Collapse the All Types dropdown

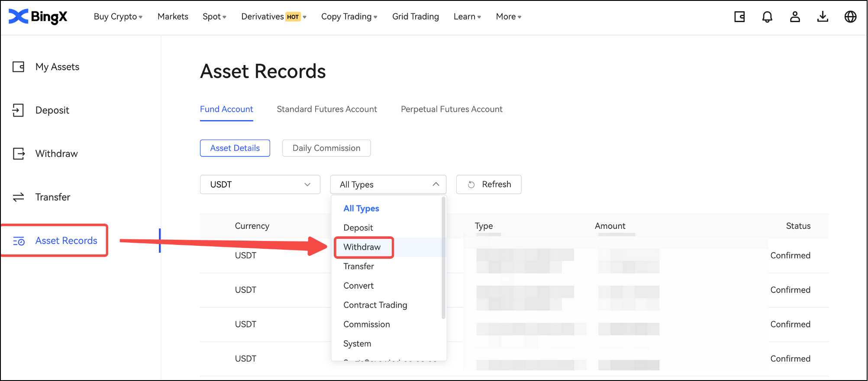coord(388,185)
